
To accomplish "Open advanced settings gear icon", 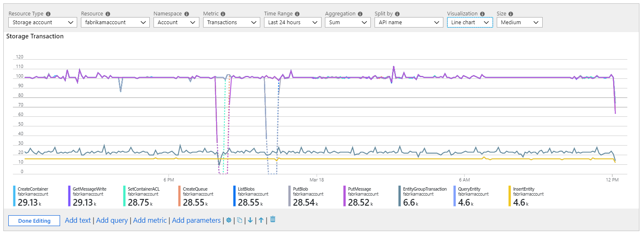I will (229, 220).
